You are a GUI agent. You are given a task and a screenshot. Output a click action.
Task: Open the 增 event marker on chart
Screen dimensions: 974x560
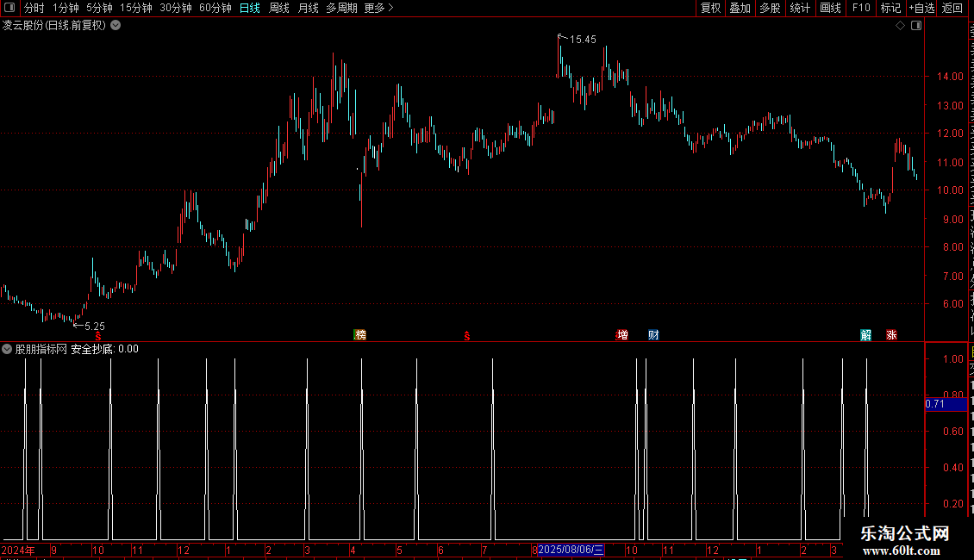[x=622, y=334]
